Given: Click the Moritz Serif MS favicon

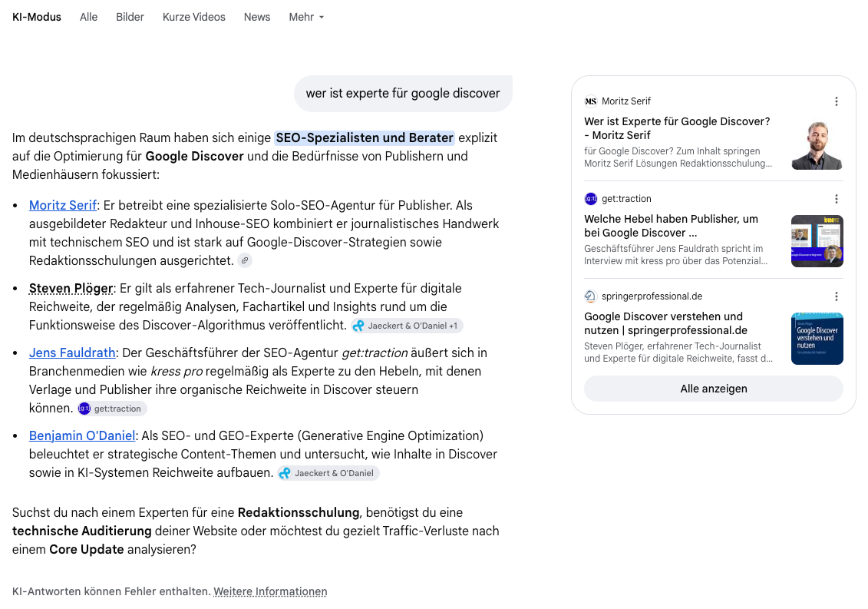Looking at the screenshot, I should [x=591, y=101].
